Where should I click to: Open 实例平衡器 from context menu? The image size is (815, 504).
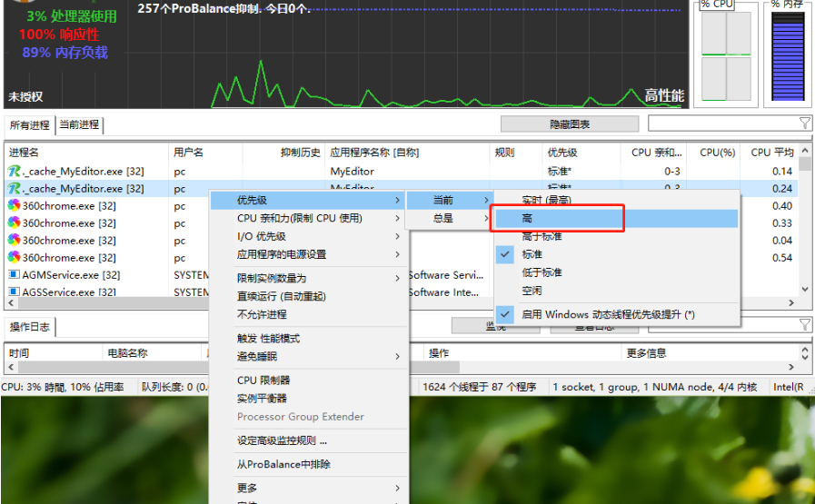[x=309, y=399]
